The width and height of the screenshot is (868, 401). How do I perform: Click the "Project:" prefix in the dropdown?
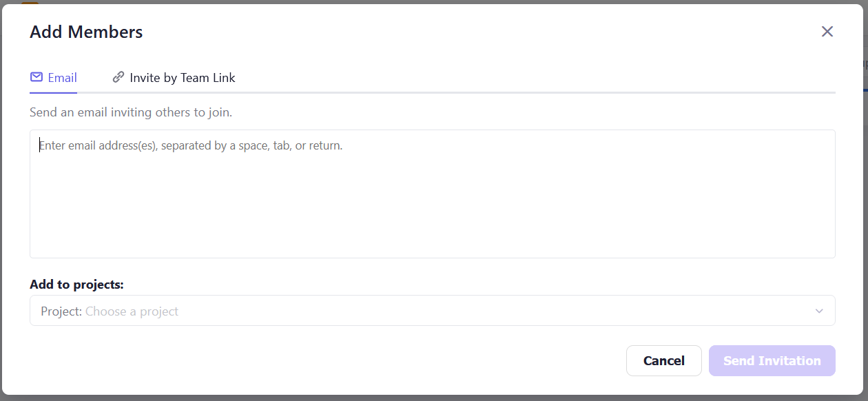click(x=61, y=311)
